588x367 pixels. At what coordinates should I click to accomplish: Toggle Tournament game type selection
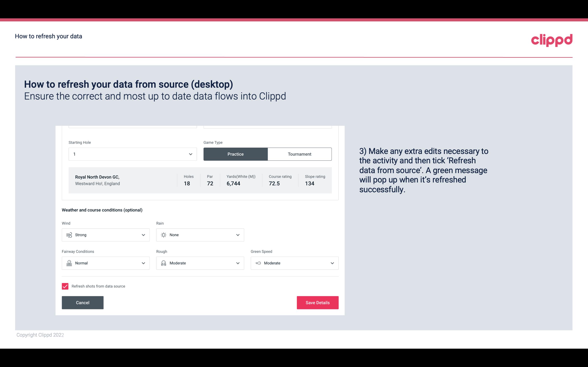[299, 154]
